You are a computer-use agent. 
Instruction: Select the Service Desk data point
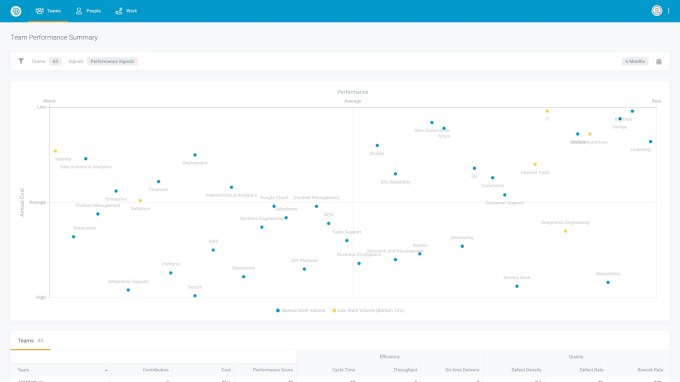tap(517, 286)
